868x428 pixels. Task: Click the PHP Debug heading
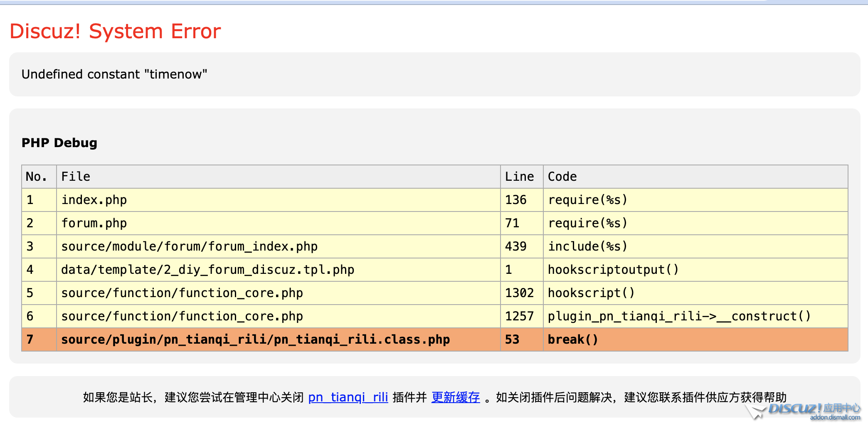click(x=59, y=143)
